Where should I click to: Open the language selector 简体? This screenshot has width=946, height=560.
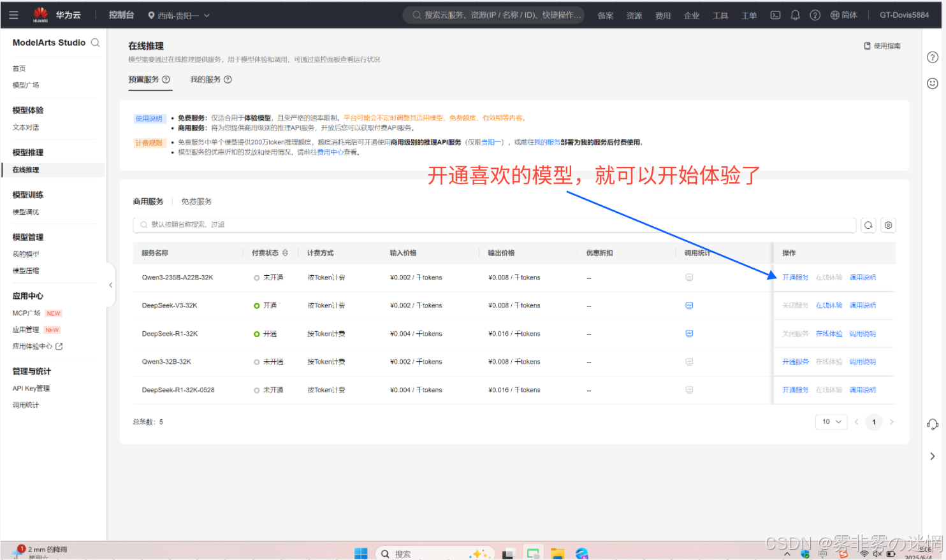pos(844,15)
